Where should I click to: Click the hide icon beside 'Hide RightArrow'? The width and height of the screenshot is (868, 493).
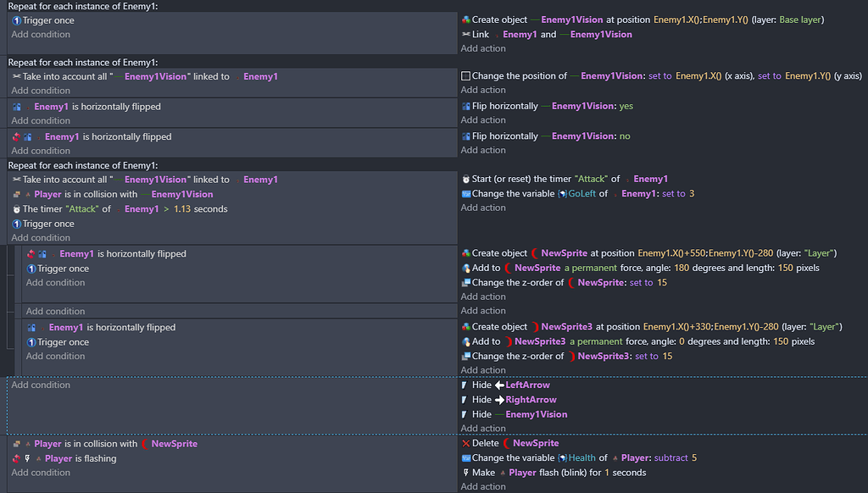pyautogui.click(x=465, y=400)
